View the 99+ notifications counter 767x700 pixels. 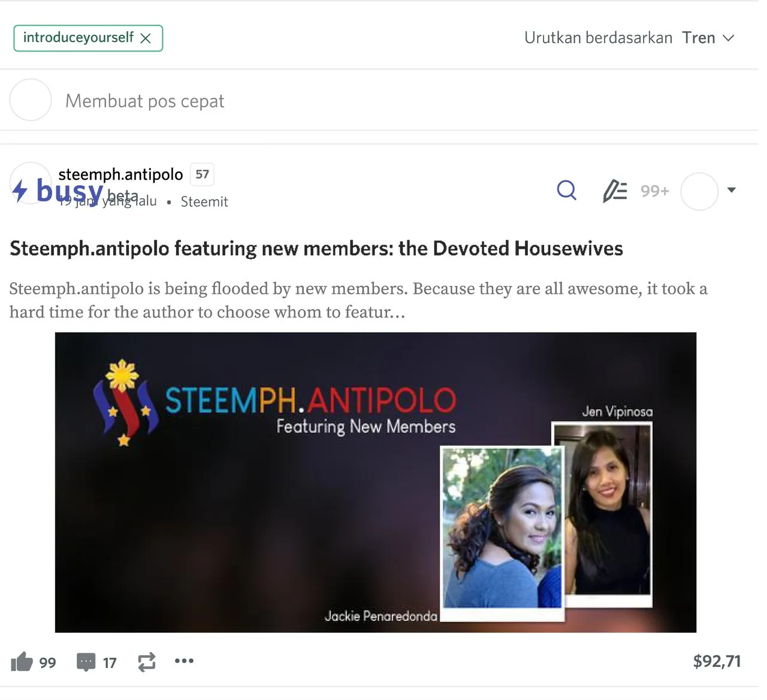(654, 191)
